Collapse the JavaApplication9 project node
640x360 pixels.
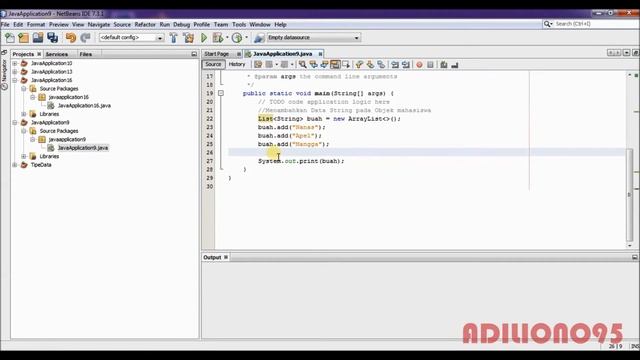[x=15, y=122]
